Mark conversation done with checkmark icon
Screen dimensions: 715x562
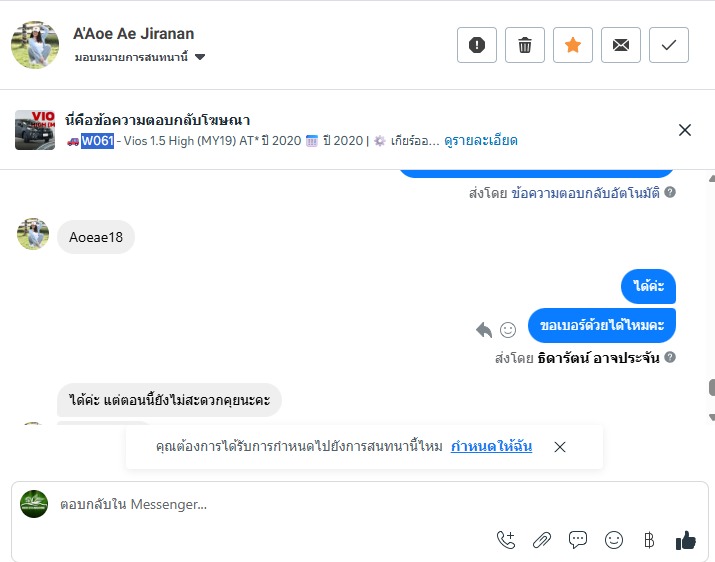tap(669, 45)
